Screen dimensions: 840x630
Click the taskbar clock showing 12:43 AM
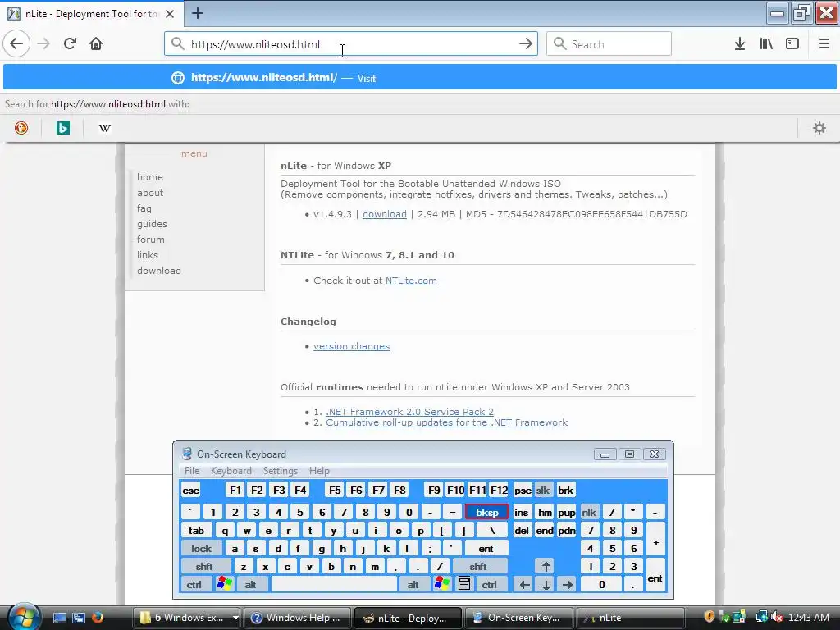pyautogui.click(x=809, y=617)
